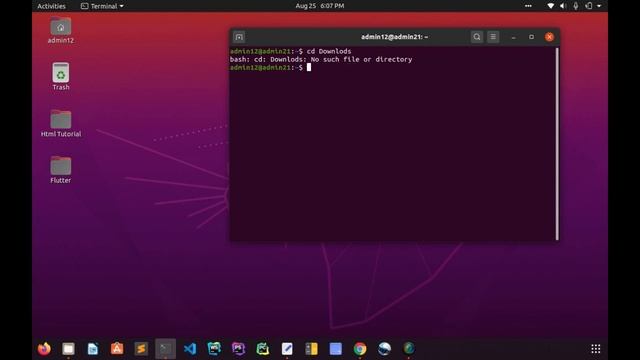Open the blue square dock application

click(x=336, y=349)
